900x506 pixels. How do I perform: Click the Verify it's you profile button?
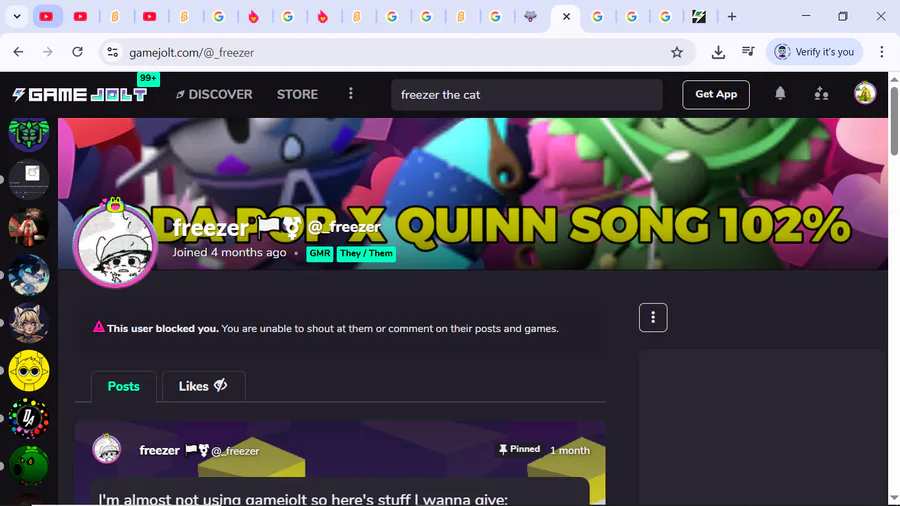814,52
